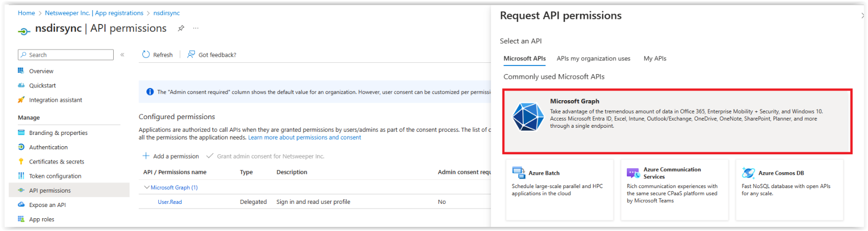Click the Delegated type cell
This screenshot has width=868, height=231.
tap(253, 202)
